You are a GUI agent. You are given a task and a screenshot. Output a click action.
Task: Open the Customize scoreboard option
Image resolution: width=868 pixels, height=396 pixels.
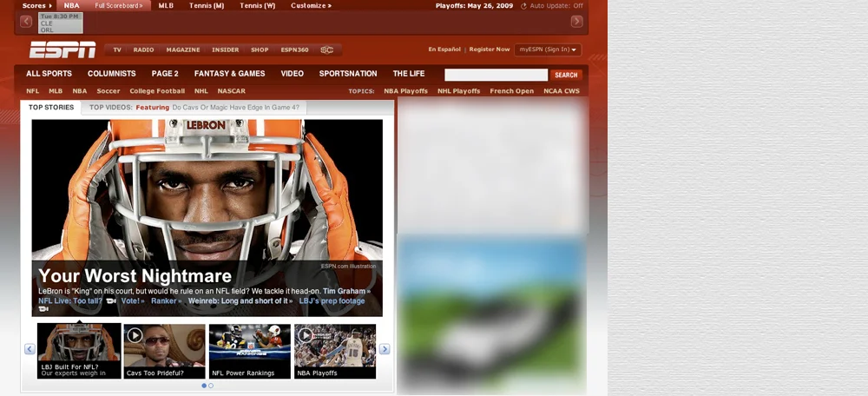(x=311, y=6)
